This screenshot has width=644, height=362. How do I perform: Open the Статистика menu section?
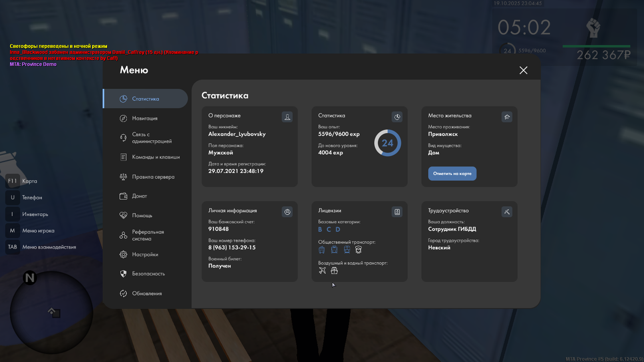tap(145, 99)
